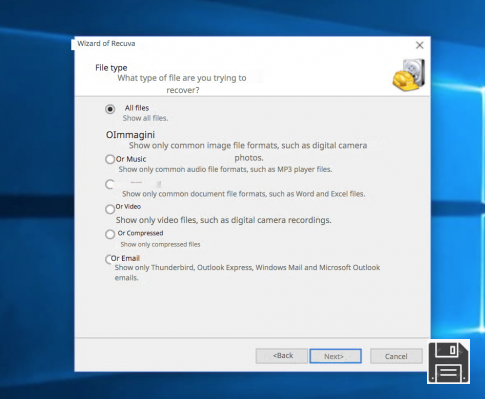Close the Wizard of Recuva window
Viewport: 485px width, 399px height.
(x=420, y=45)
